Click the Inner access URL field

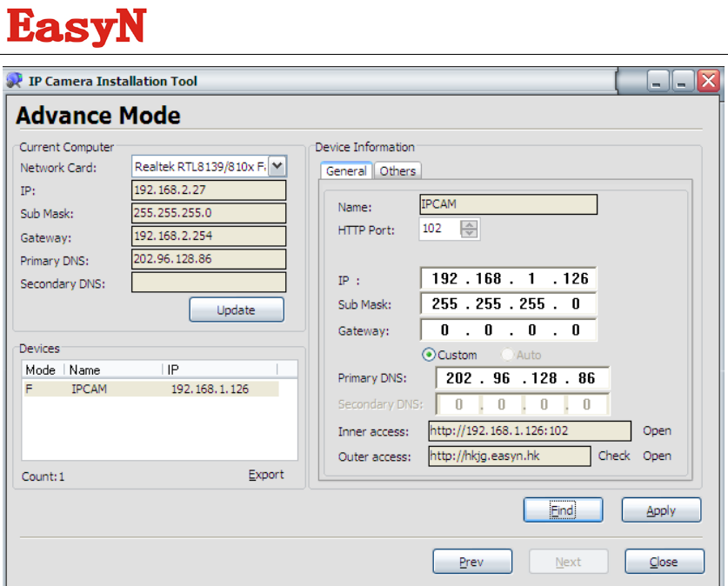(x=530, y=431)
